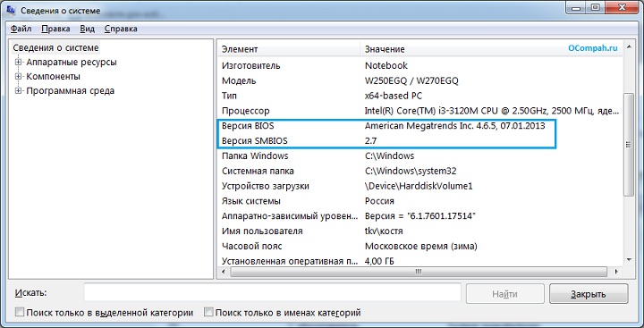Click the Закрыть button
The width and height of the screenshot is (644, 328).
(589, 294)
